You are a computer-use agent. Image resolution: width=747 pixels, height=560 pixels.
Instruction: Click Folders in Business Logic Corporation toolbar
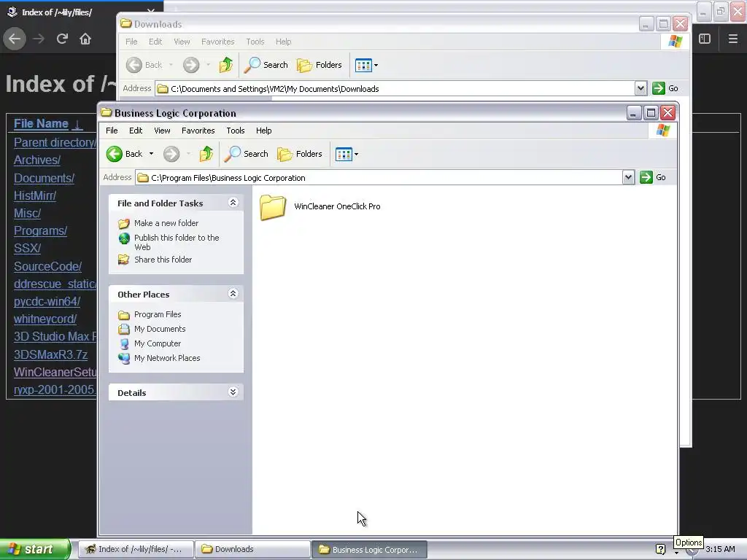click(x=300, y=154)
